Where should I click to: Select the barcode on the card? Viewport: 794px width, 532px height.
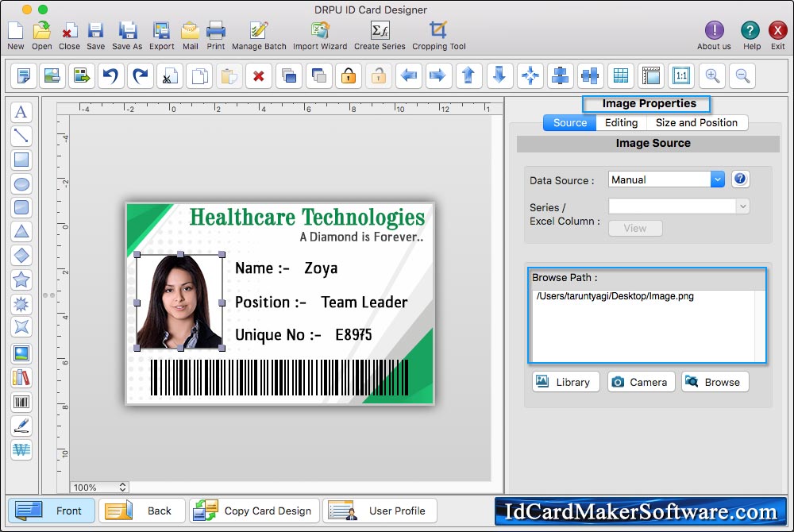279,377
